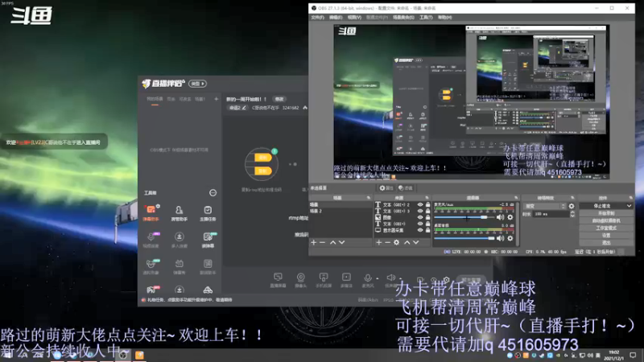The image size is (644, 362).
Task: Open the 文件(F) menu in OBS
Action: (317, 17)
